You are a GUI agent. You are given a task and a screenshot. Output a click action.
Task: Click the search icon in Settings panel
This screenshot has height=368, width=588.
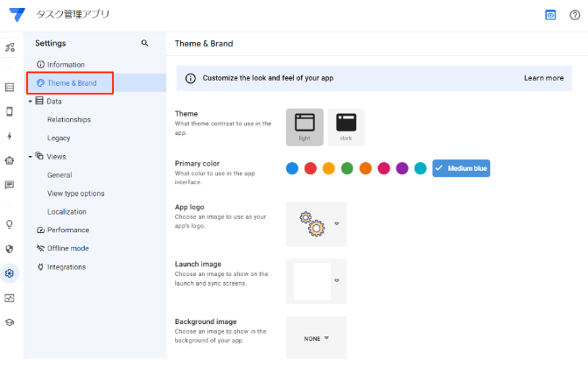coord(144,43)
